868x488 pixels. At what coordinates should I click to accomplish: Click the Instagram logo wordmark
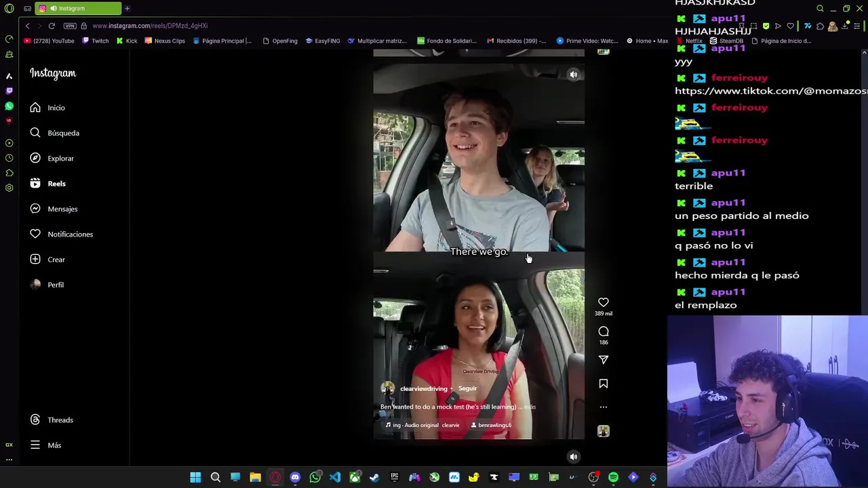[x=53, y=73]
